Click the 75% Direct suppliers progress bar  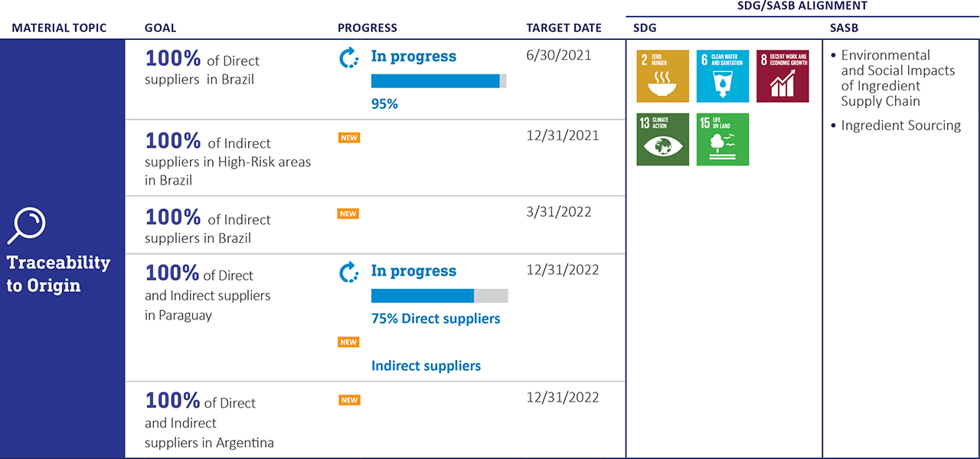click(439, 296)
